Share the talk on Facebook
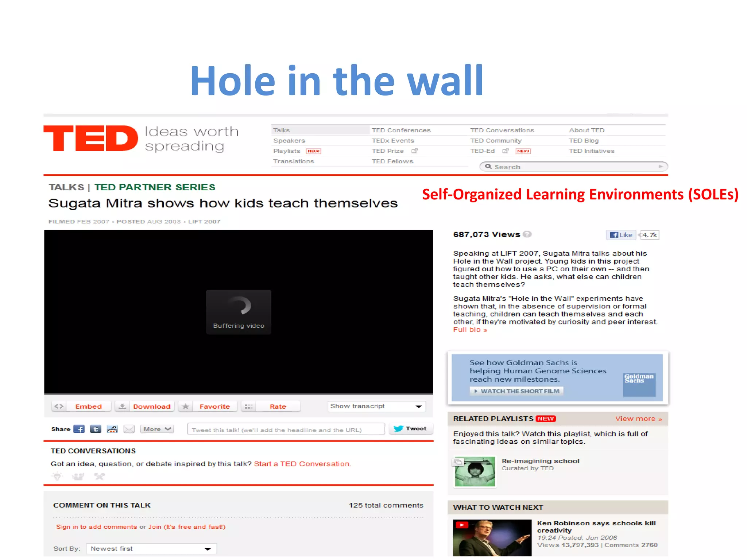Screen dimensions: 747x560 click(x=79, y=429)
